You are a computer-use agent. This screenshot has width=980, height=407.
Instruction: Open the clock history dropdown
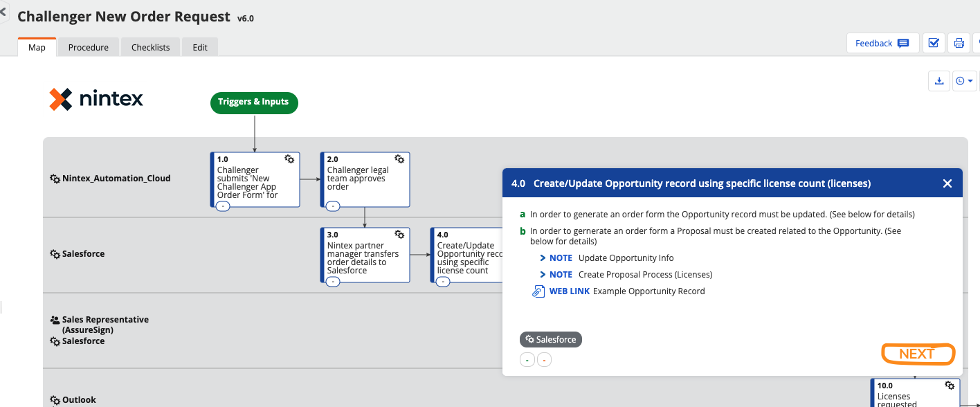tap(964, 81)
